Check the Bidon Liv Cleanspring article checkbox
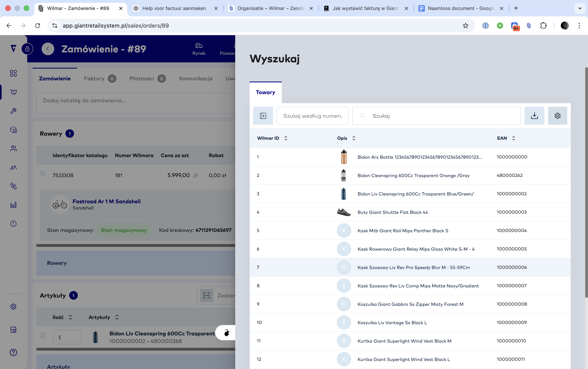Image resolution: width=588 pixels, height=369 pixels. [x=43, y=335]
